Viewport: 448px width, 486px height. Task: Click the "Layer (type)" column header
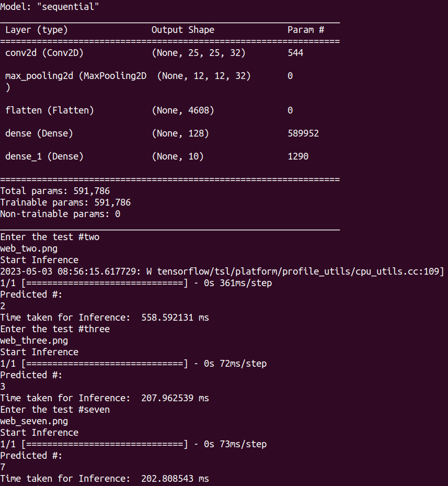tap(37, 30)
